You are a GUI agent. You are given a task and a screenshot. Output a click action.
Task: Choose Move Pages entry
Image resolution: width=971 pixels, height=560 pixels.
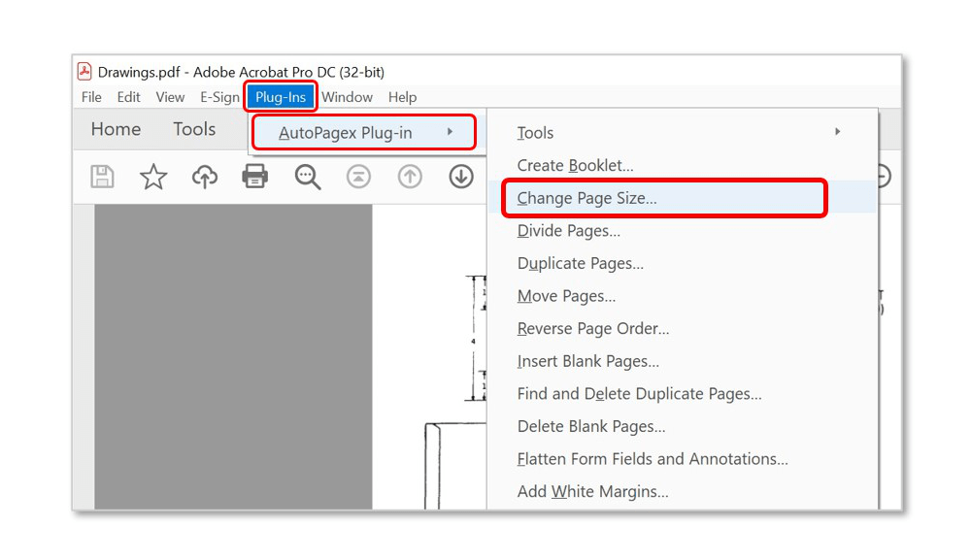click(683, 296)
